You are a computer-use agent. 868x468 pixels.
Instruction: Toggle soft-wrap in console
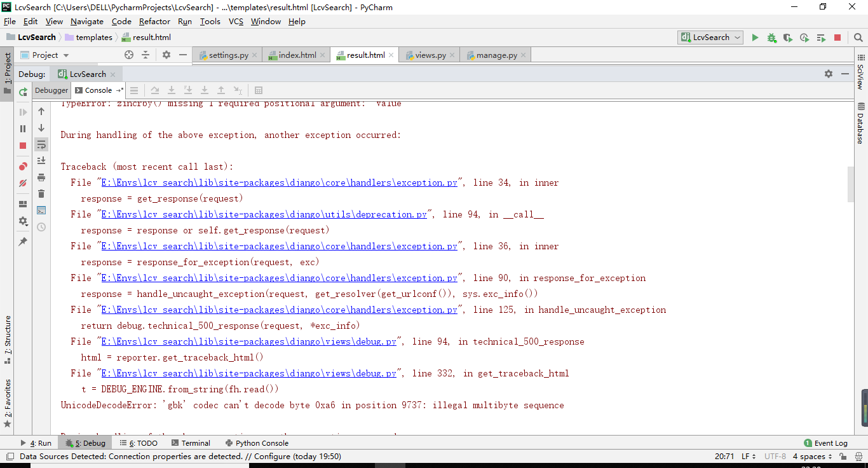tap(41, 144)
